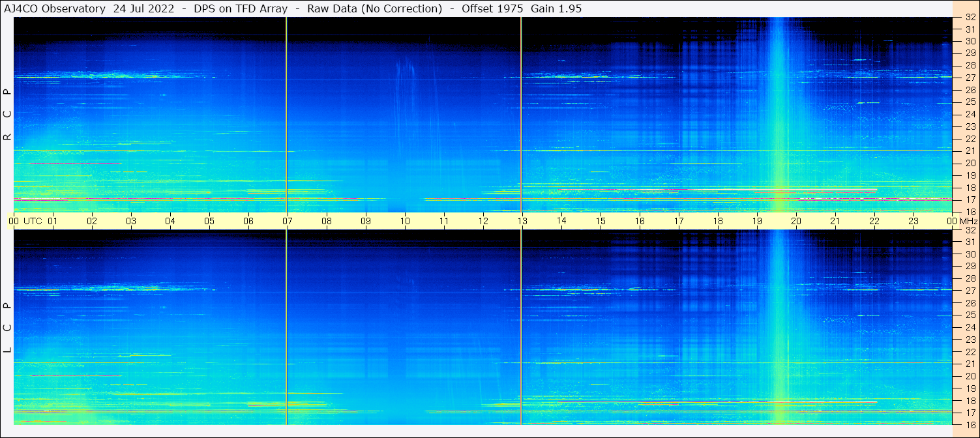
Task: Click the 22 MHz label of LCP scale
Action: pyautogui.click(x=970, y=352)
